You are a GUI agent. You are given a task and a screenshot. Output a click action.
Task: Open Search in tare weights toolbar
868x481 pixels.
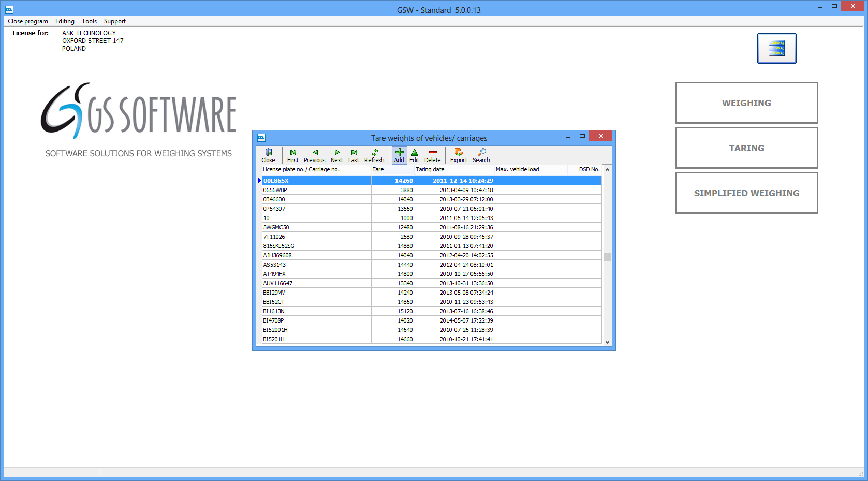pyautogui.click(x=481, y=155)
